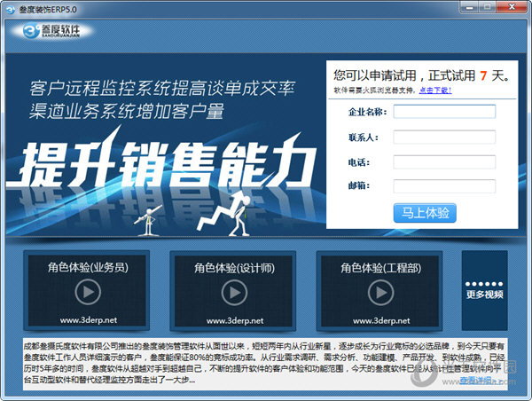Click the 角色体验(业务员) title text
Image resolution: width=532 pixels, height=401 pixels.
point(88,268)
